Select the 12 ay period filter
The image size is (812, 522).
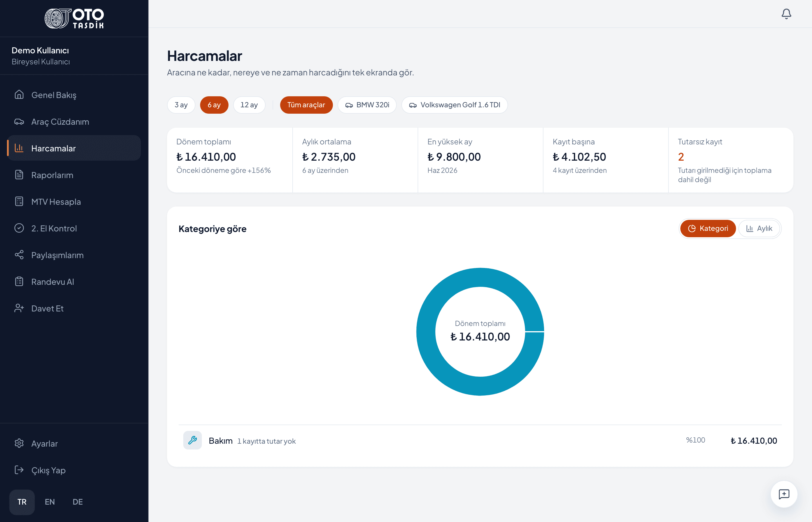249,105
